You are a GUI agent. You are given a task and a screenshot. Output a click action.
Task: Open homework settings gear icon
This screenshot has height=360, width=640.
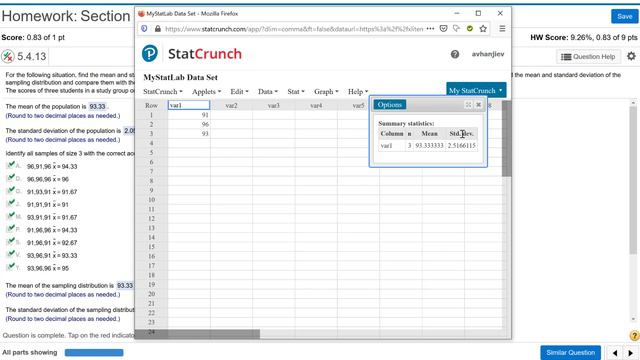click(631, 56)
